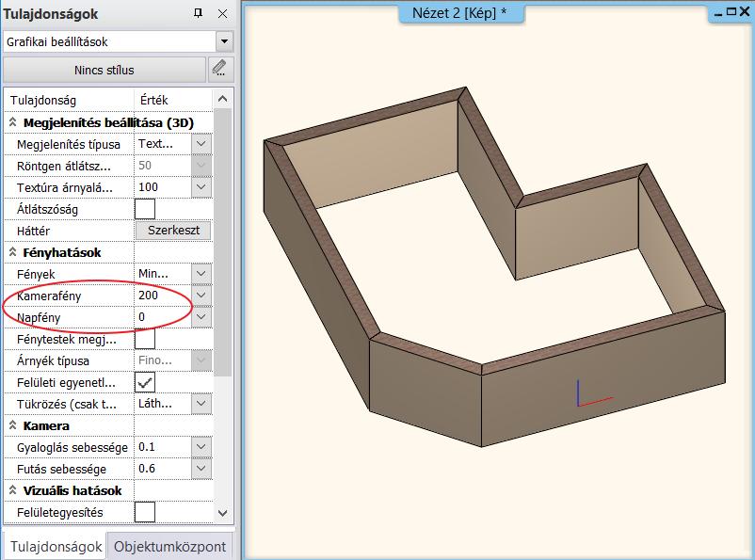
Task: Open Gyaloglás sebessége dropdown
Action: click(x=201, y=447)
